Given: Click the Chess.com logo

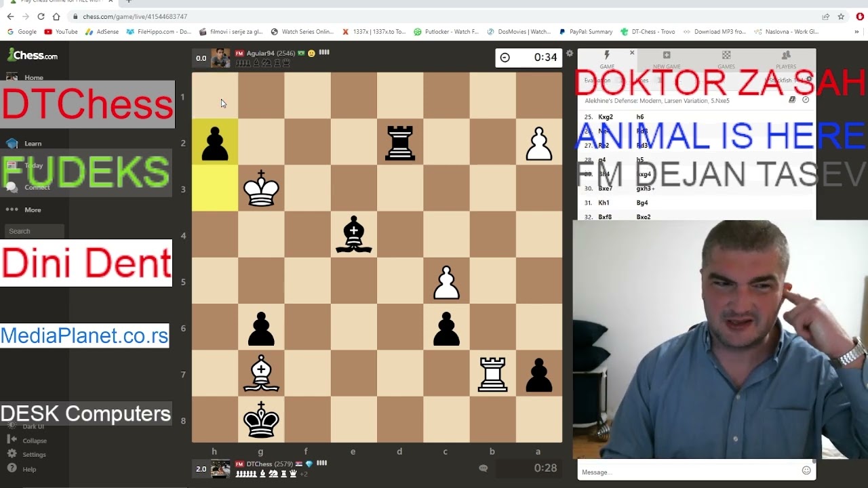Looking at the screenshot, I should coord(33,55).
